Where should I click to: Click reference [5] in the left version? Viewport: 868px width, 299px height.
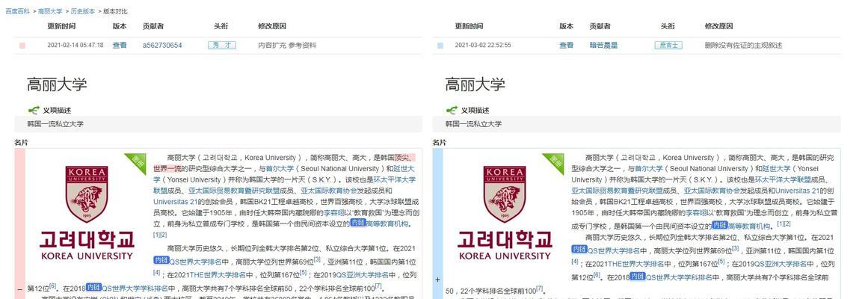point(304,272)
